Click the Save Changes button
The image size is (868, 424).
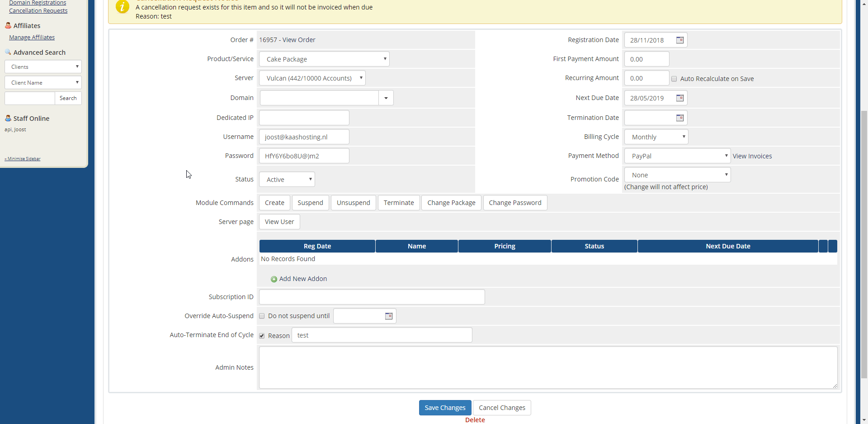pyautogui.click(x=445, y=408)
